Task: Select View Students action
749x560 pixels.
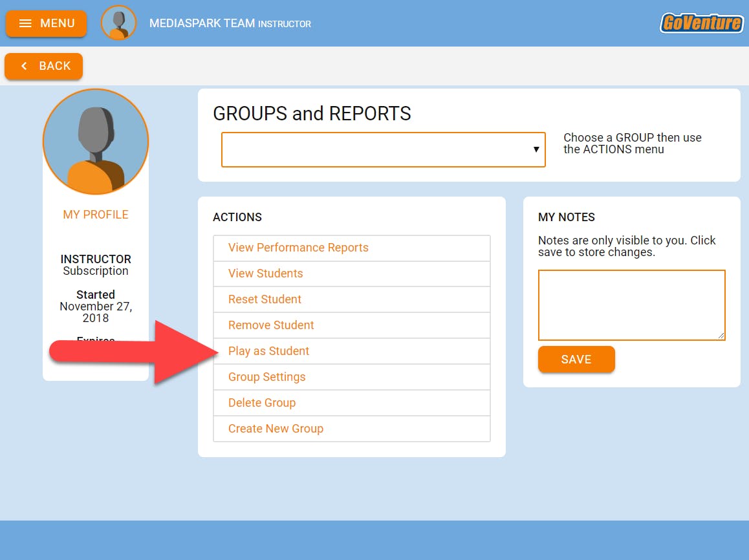Action: [352, 274]
